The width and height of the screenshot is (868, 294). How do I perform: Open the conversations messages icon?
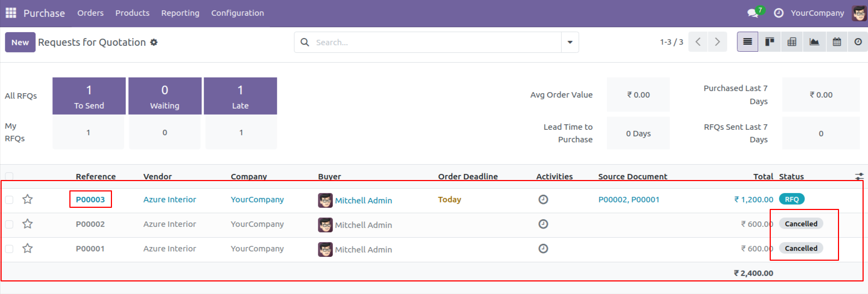click(x=753, y=13)
